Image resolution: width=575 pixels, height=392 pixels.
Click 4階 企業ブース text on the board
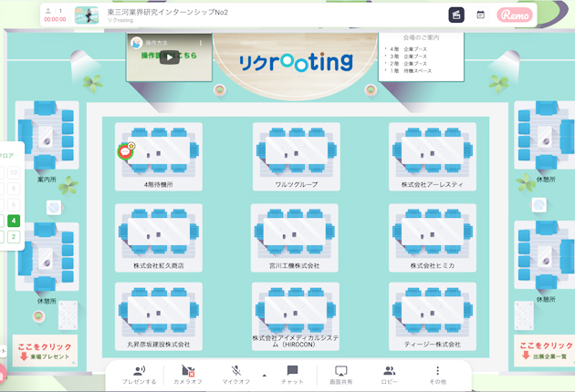click(x=408, y=48)
